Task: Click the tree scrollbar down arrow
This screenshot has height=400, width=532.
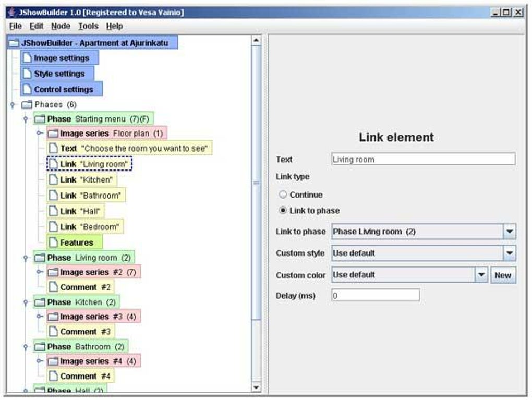Action: [x=256, y=387]
